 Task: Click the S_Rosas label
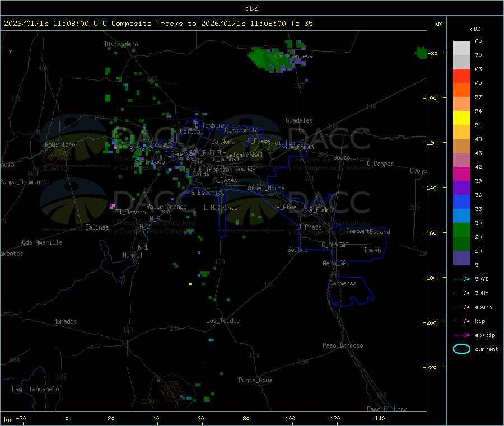click(x=225, y=180)
